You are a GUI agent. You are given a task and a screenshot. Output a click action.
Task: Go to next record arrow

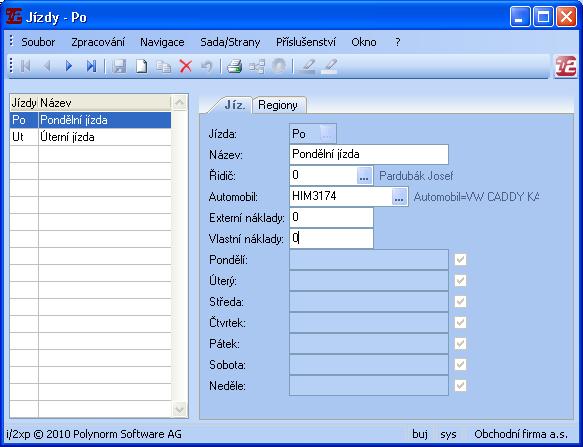pyautogui.click(x=69, y=67)
